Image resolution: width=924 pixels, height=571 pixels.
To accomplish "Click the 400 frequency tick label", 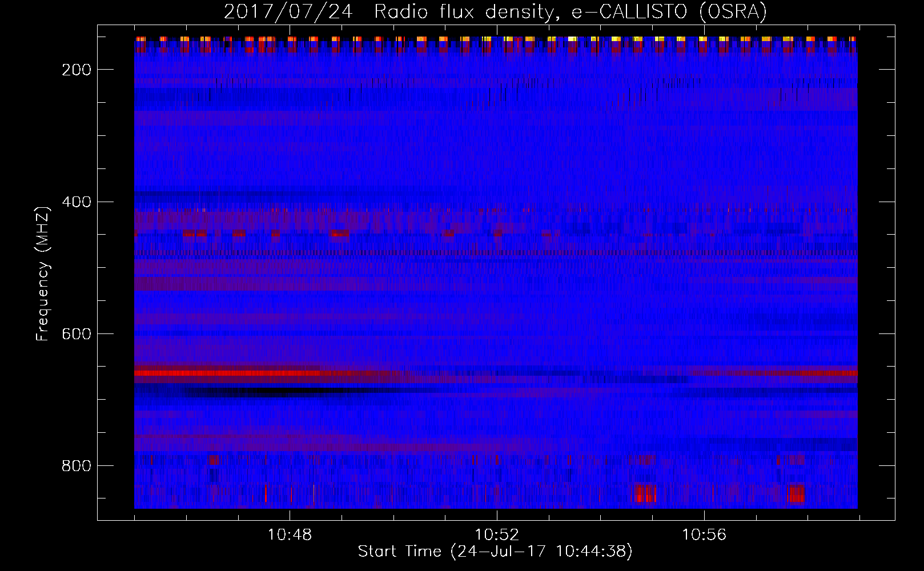I will point(76,202).
